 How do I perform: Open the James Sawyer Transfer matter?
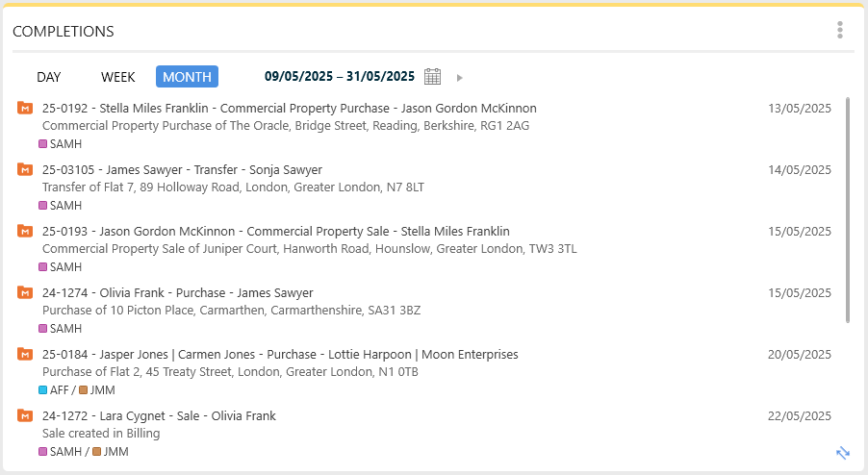tap(182, 170)
